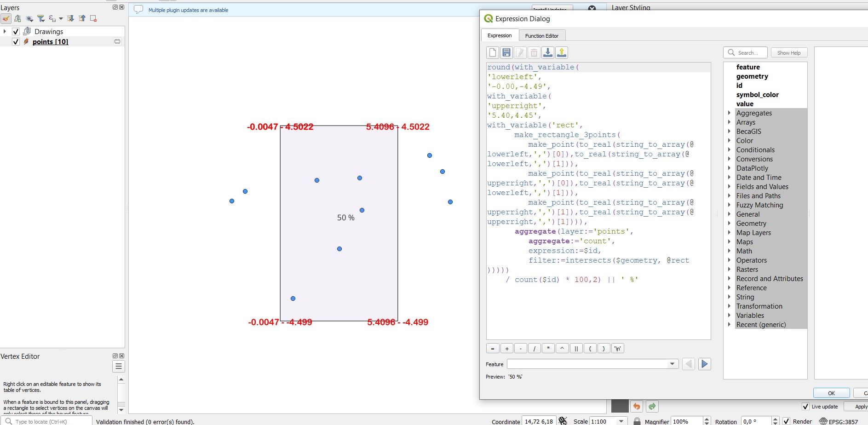Select the points [10] layer name
Screen dimensions: 868x425
(50, 41)
